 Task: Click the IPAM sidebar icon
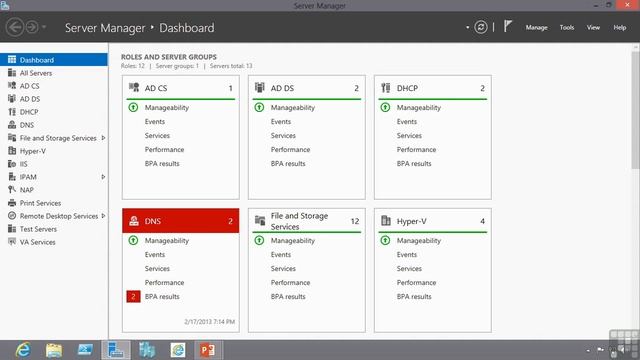(12, 177)
